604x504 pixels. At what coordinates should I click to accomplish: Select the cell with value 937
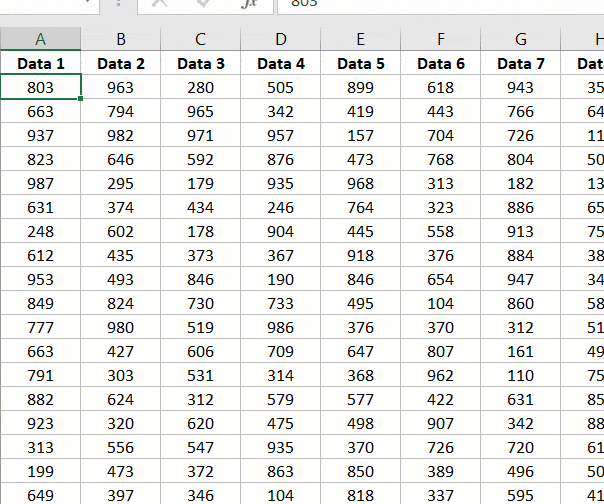40,135
